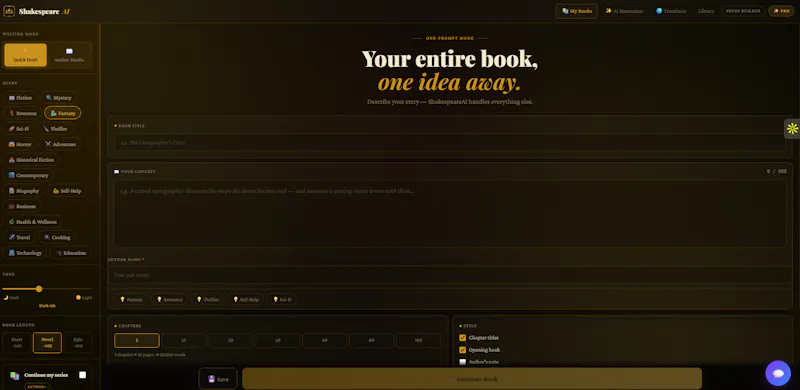Select Short book length option

pyautogui.click(x=17, y=343)
